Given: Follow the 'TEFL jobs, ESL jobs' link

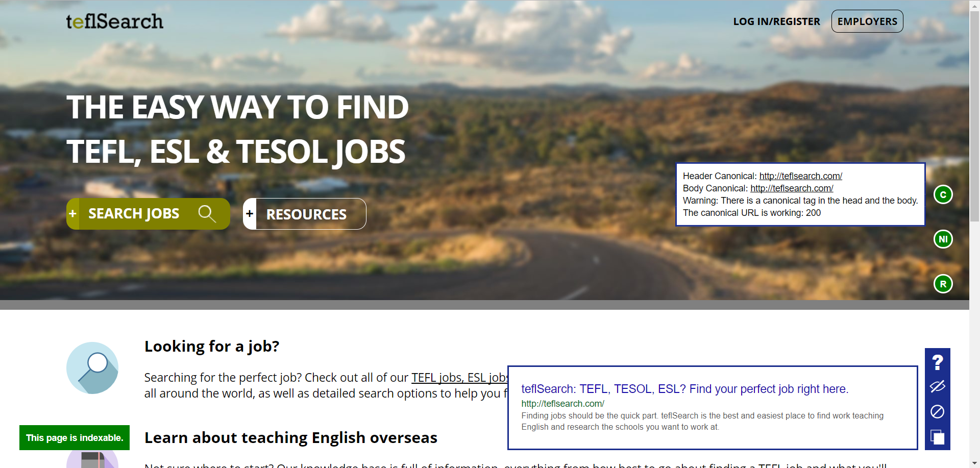Looking at the screenshot, I should pyautogui.click(x=459, y=378).
